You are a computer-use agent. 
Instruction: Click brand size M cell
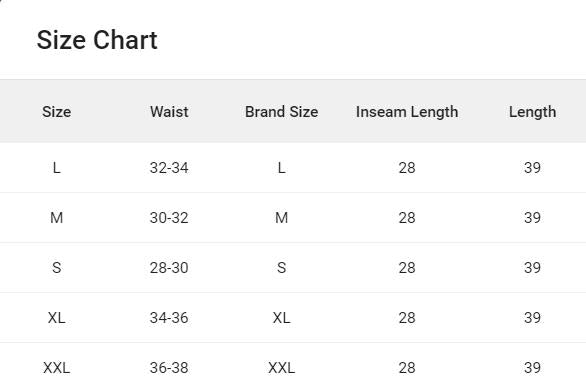point(281,218)
